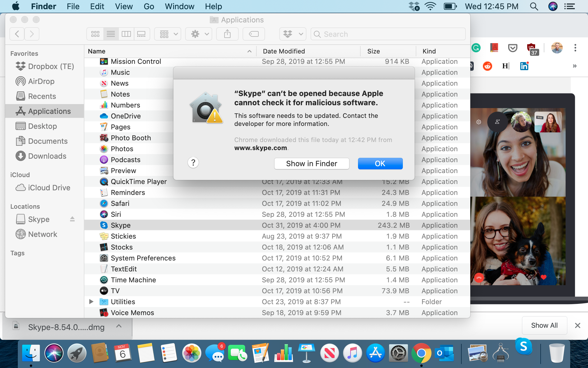588x368 pixels.
Task: Open the View menu
Action: (124, 6)
